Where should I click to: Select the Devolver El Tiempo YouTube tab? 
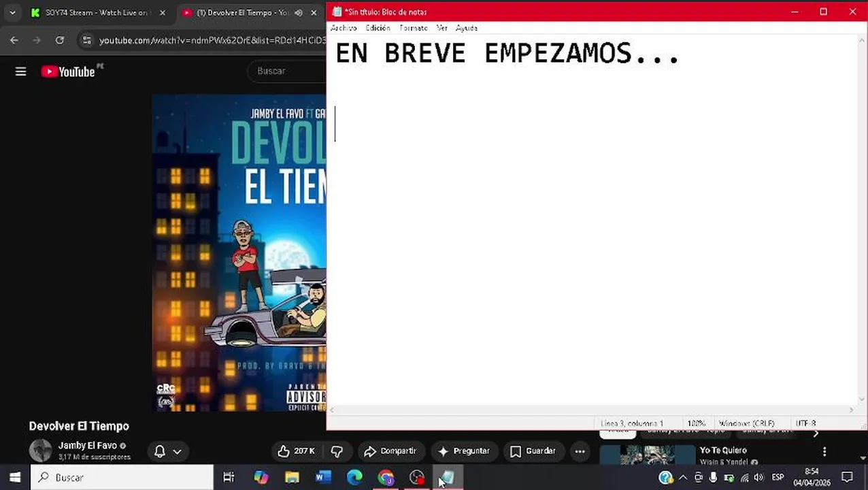pos(241,12)
